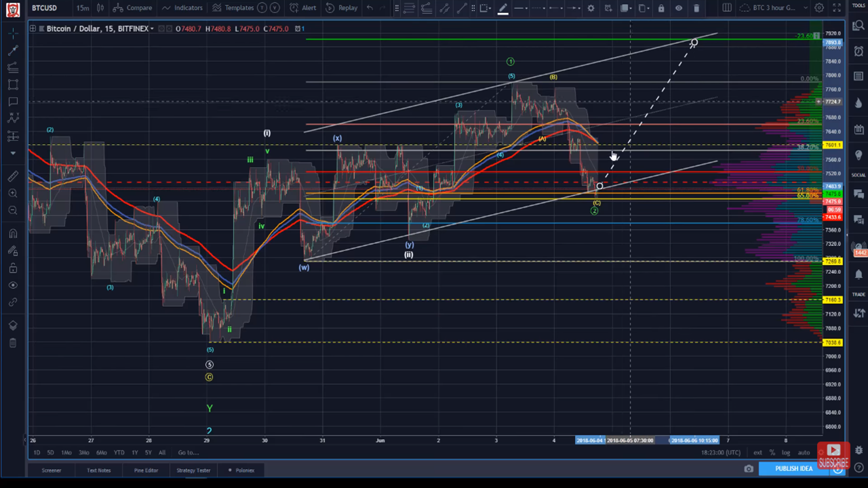
Task: Select the text annotation tool
Action: tap(13, 102)
